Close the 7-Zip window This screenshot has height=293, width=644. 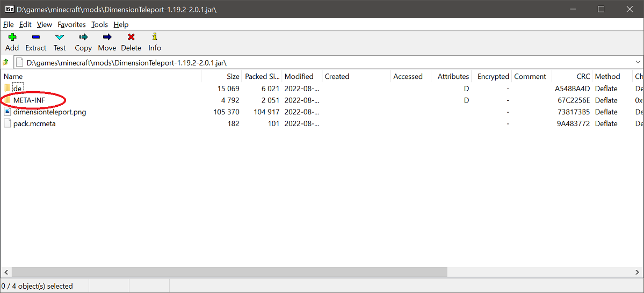tap(629, 9)
